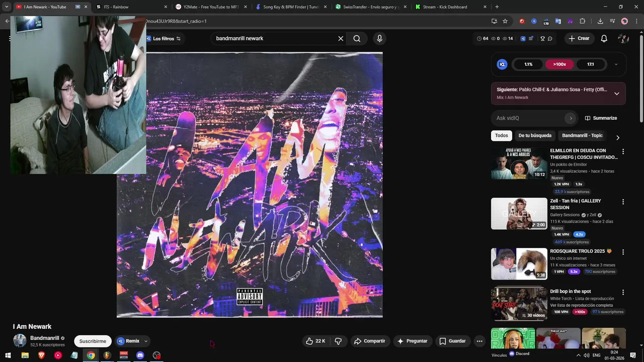This screenshot has height=362, width=644.
Task: Show more filter chips with right arrow
Action: pyautogui.click(x=618, y=138)
